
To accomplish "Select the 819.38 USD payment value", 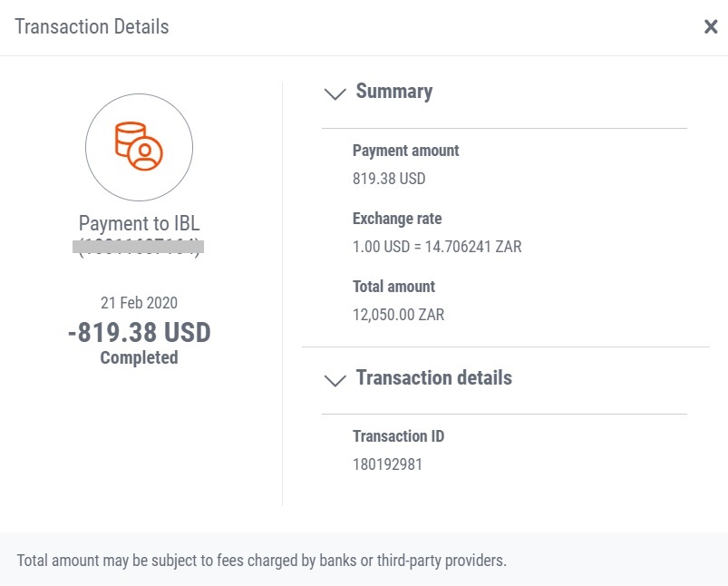I will point(388,179).
